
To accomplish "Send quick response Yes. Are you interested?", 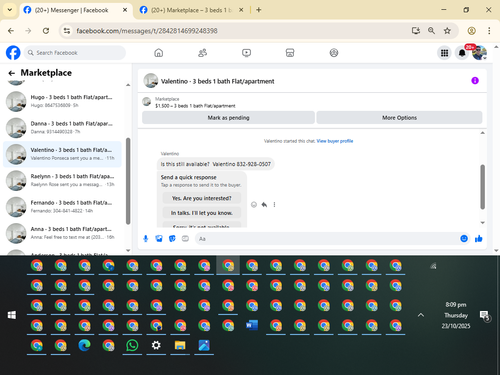I will click(x=202, y=198).
